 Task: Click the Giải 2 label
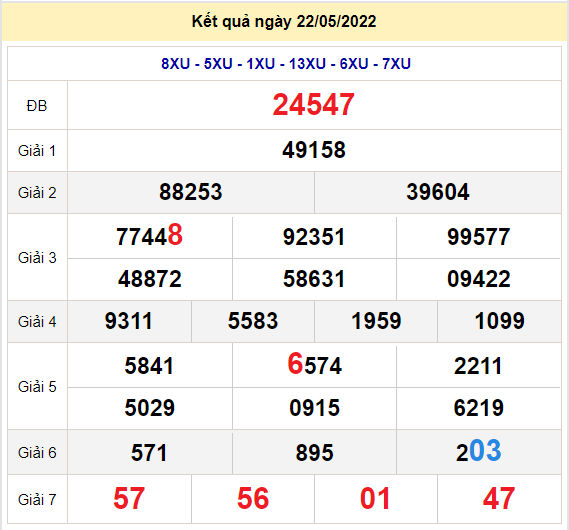pos(37,193)
